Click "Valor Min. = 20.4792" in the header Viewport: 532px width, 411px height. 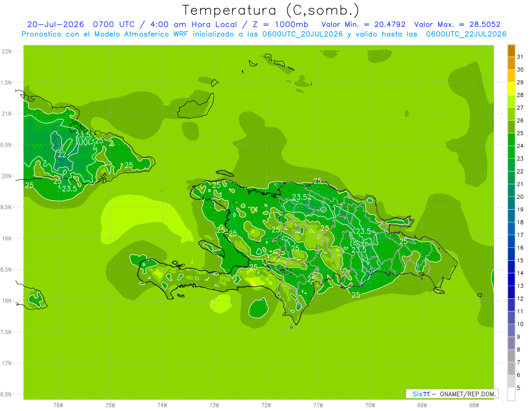pyautogui.click(x=363, y=24)
